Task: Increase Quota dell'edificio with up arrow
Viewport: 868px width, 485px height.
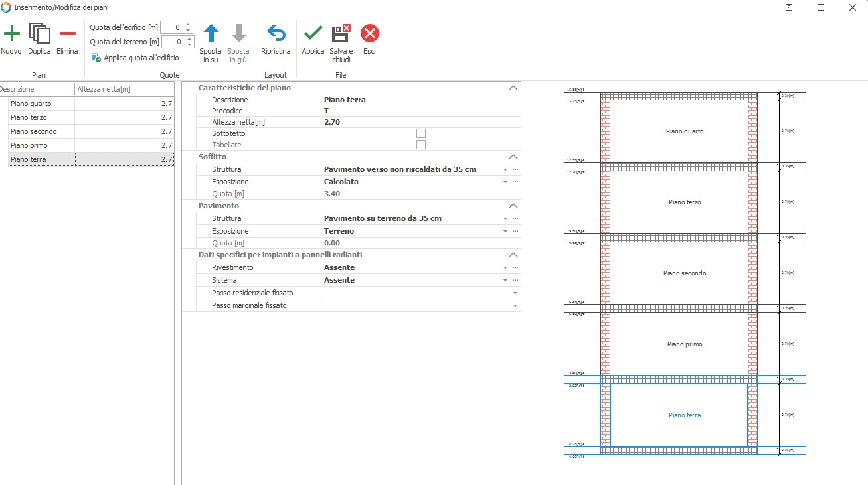Action: pos(189,25)
